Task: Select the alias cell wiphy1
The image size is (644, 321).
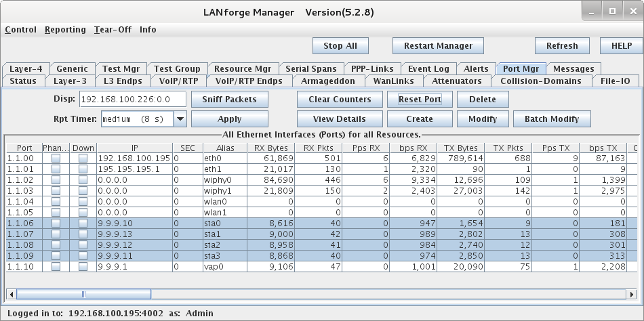Action: tap(225, 191)
